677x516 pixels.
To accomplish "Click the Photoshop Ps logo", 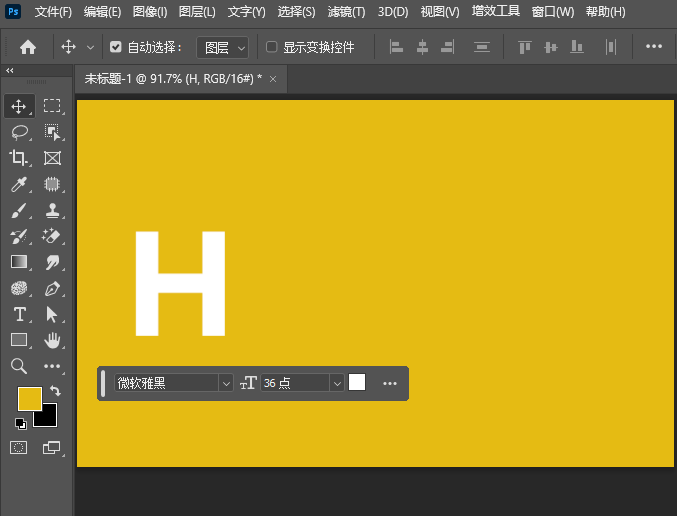I will coord(13,11).
